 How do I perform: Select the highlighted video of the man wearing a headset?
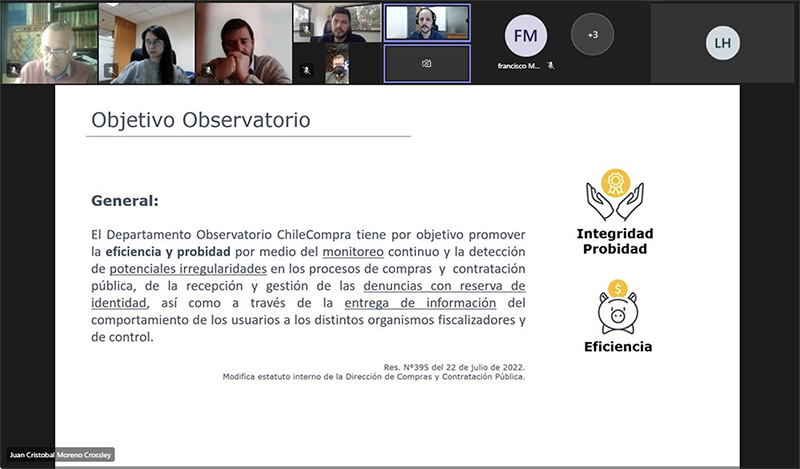pyautogui.click(x=427, y=23)
